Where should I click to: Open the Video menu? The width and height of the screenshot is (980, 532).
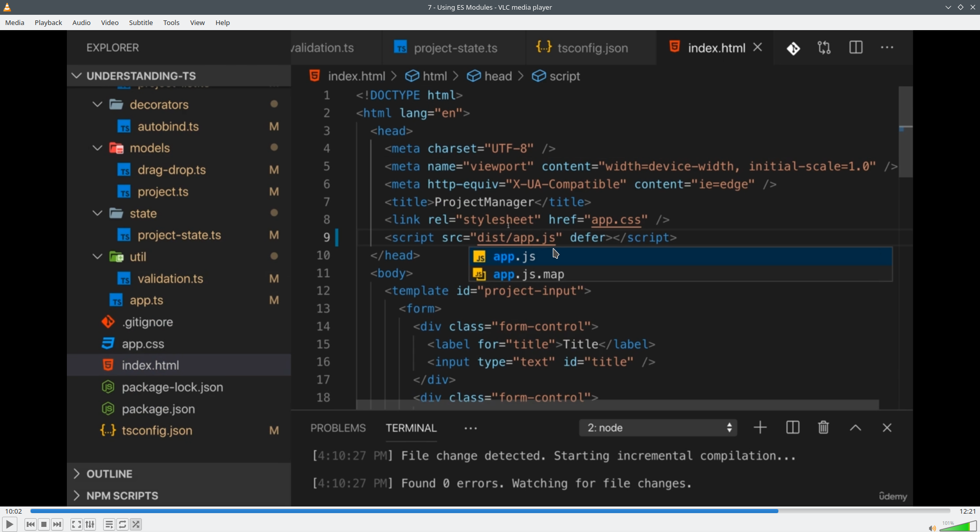[x=110, y=23]
